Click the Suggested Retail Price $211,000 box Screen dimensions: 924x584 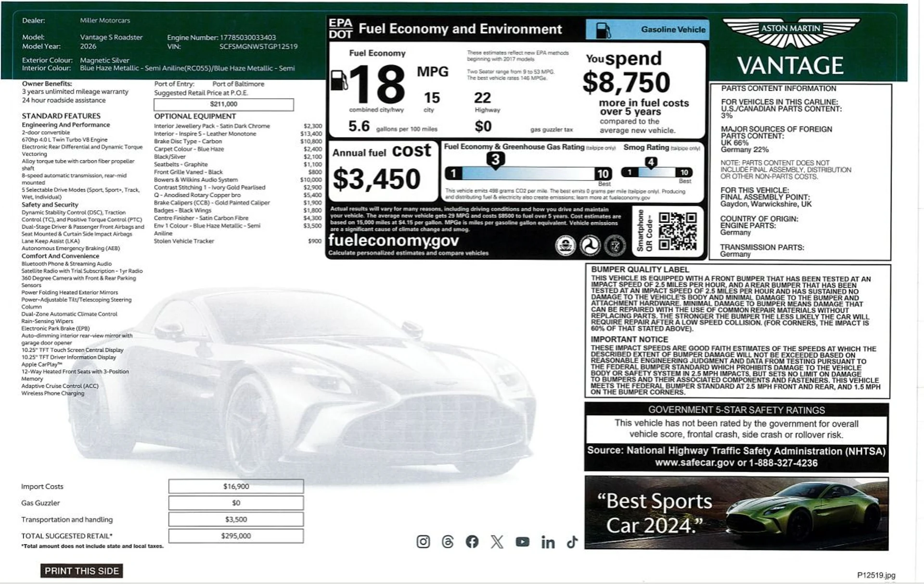[x=224, y=104]
